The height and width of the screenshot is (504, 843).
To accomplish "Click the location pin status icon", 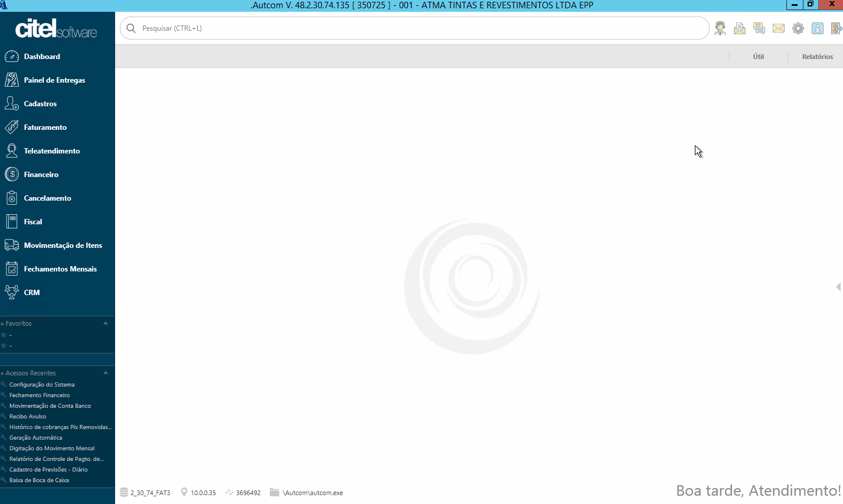I will [x=184, y=492].
